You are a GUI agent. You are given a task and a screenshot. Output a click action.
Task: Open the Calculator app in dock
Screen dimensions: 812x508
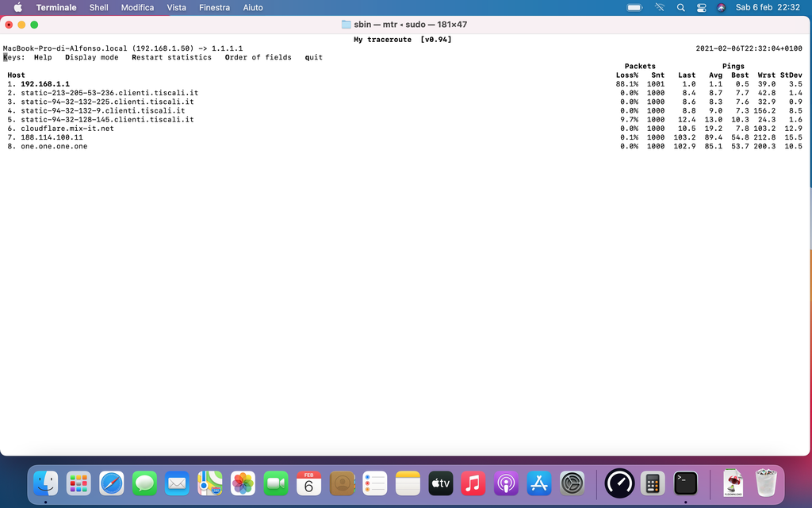pos(653,482)
